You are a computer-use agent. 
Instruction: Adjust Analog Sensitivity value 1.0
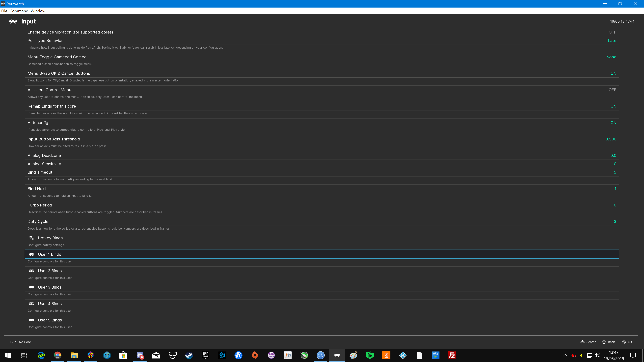point(613,164)
